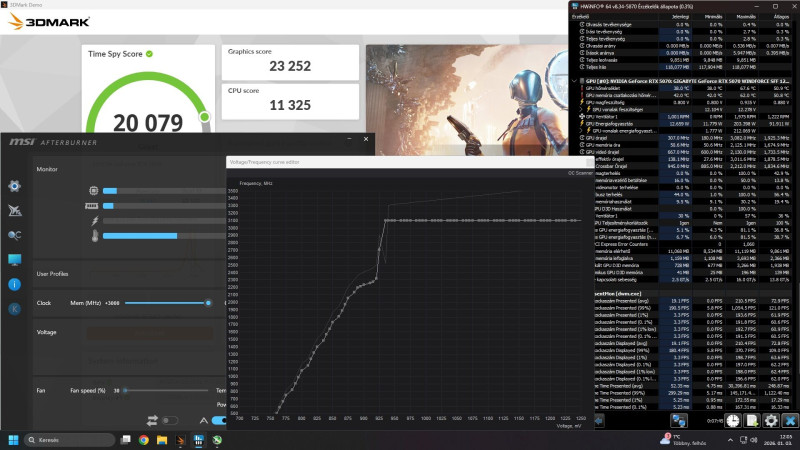Open network status icon in system tray

(743, 440)
